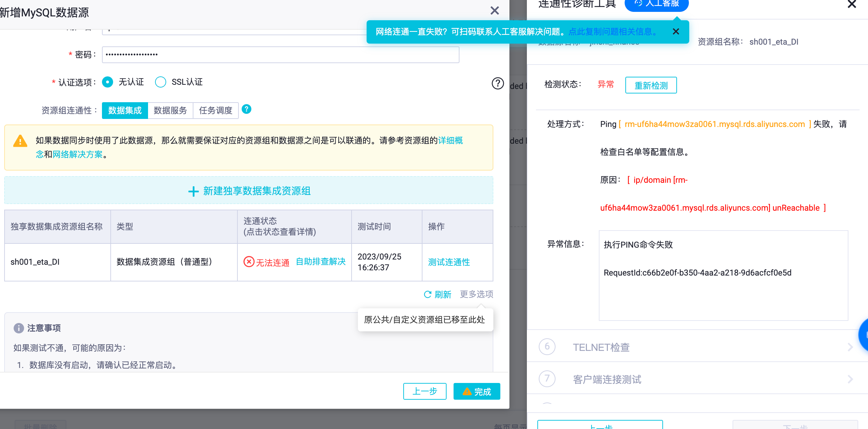Image resolution: width=868 pixels, height=429 pixels.
Task: Switch to the 任务调度 tab
Action: [216, 111]
